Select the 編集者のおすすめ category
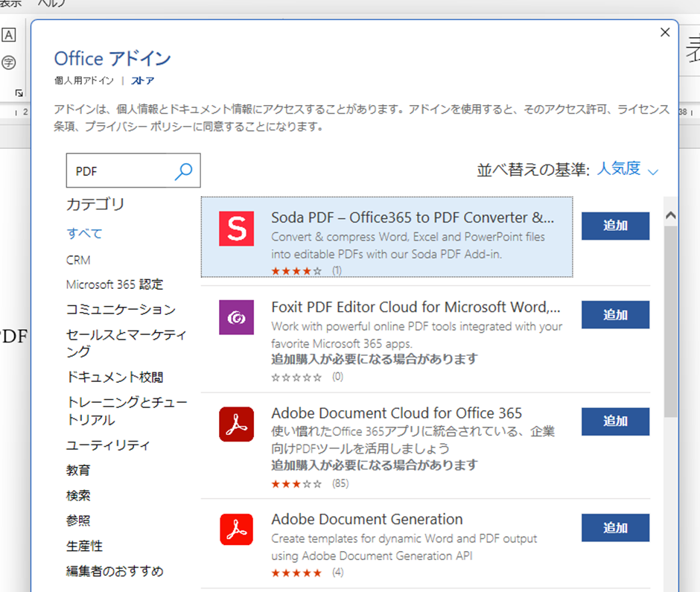The height and width of the screenshot is (592, 700). click(115, 571)
